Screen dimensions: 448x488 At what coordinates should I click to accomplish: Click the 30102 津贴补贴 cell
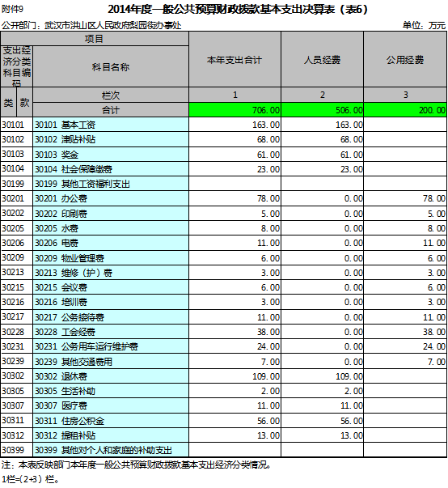point(111,139)
